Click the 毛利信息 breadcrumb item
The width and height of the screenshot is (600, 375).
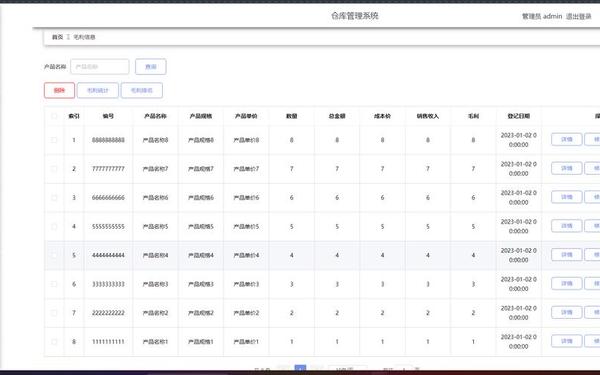pos(84,37)
